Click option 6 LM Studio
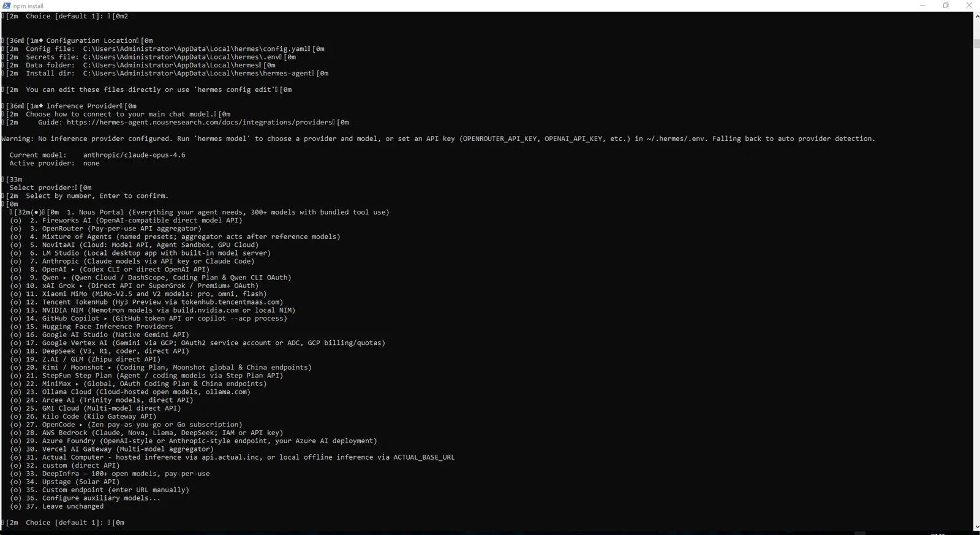980x535 pixels. [140, 253]
